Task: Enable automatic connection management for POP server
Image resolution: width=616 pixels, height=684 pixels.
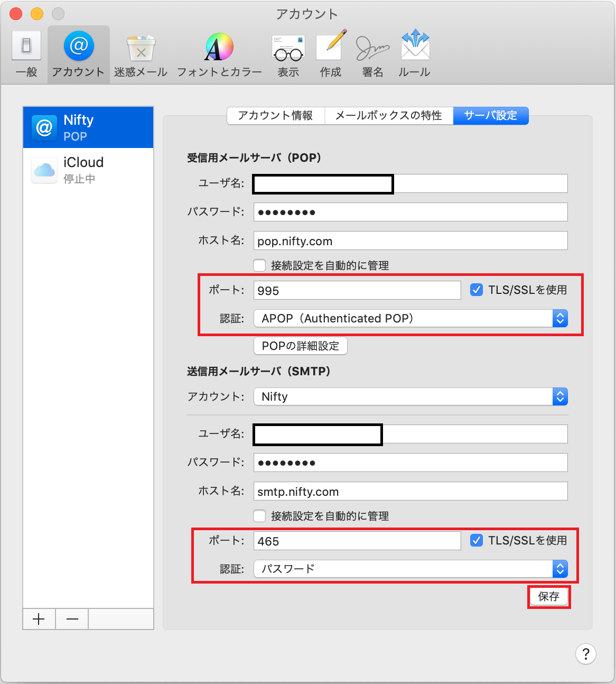Action: click(259, 265)
